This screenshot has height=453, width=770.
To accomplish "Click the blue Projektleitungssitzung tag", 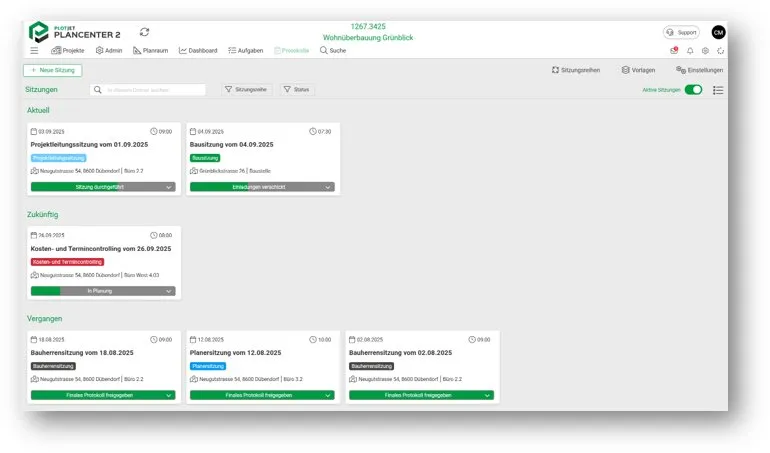I will (x=58, y=158).
